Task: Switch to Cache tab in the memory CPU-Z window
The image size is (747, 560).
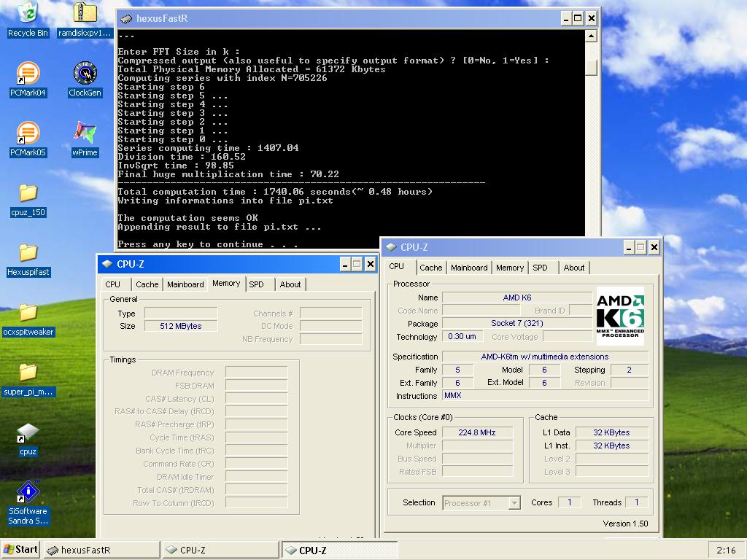Action: tap(147, 284)
